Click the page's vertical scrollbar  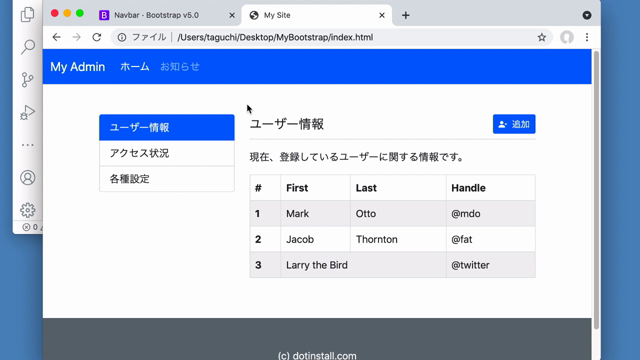[x=596, y=190]
